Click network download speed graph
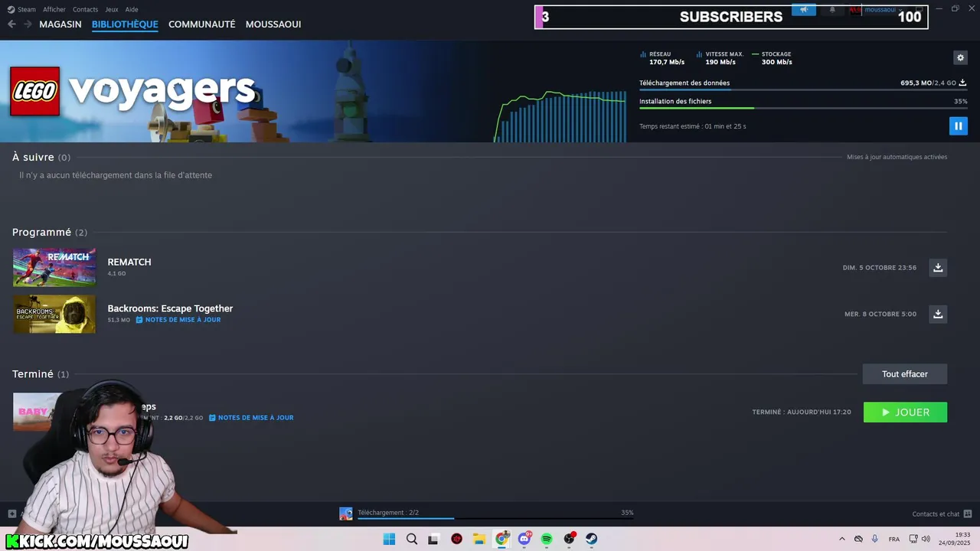 pyautogui.click(x=560, y=116)
